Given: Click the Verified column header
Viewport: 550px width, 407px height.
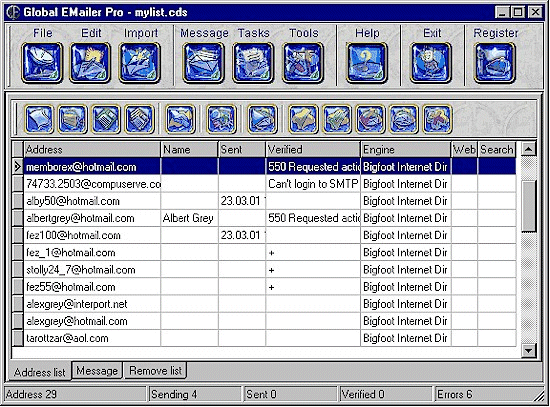Looking at the screenshot, I should (313, 149).
